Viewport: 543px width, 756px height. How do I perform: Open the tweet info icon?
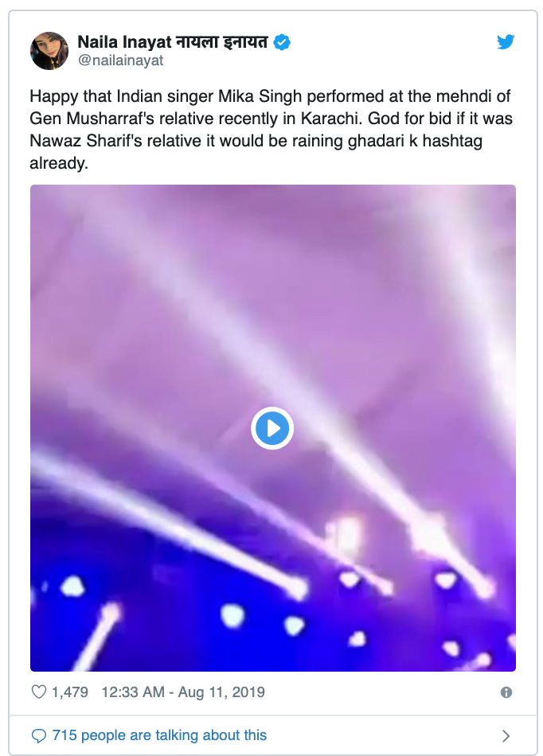coord(506,692)
